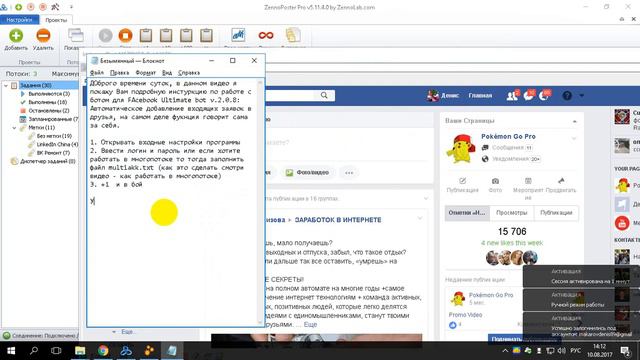
Task: Open Google Chrome from taskbar
Action: (x=103, y=351)
